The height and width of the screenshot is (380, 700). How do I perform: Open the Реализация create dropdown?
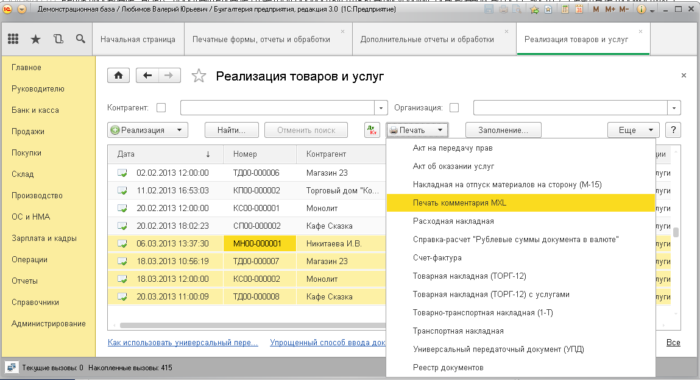147,130
